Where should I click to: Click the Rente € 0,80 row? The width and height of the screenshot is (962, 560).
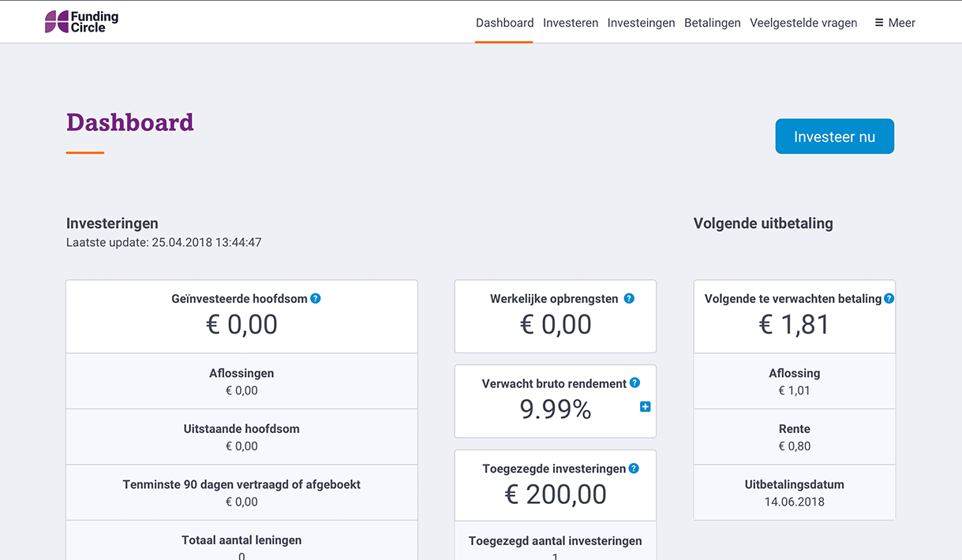(x=794, y=437)
